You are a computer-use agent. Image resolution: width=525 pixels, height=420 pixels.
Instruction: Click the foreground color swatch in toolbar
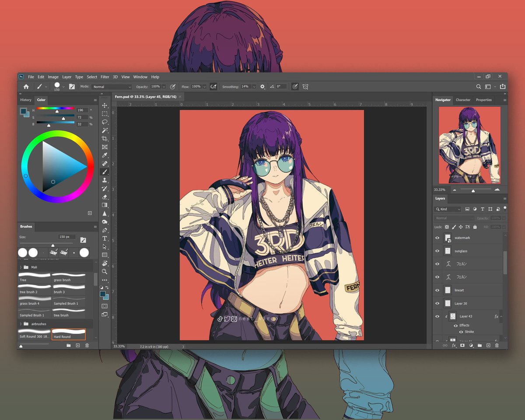[x=103, y=294]
